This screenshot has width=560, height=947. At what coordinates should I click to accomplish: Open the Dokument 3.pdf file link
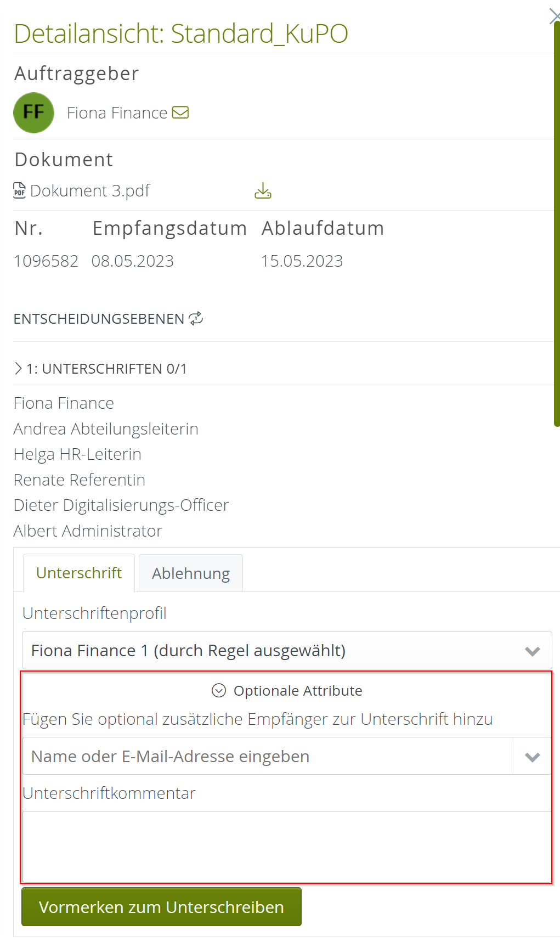[90, 191]
